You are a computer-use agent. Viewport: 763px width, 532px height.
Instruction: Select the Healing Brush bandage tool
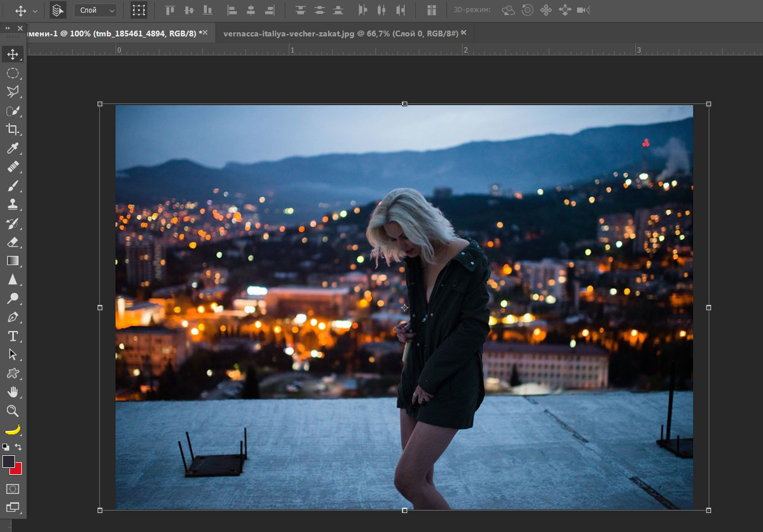pos(13,167)
